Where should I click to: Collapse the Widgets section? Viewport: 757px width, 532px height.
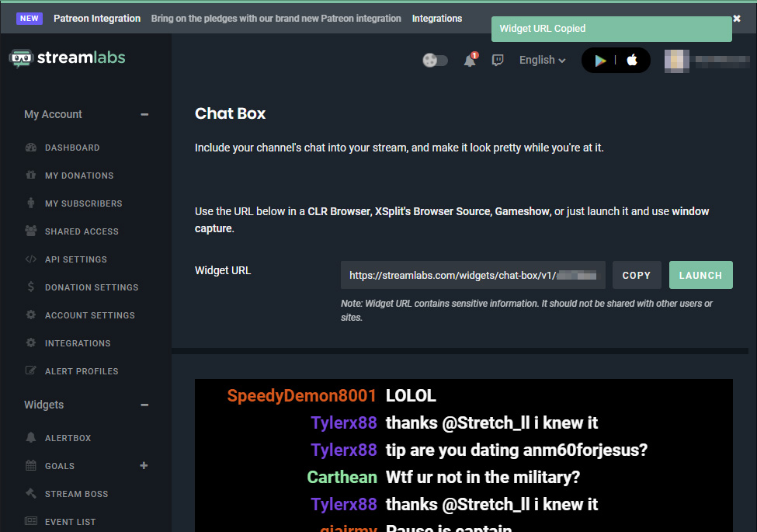(x=144, y=405)
